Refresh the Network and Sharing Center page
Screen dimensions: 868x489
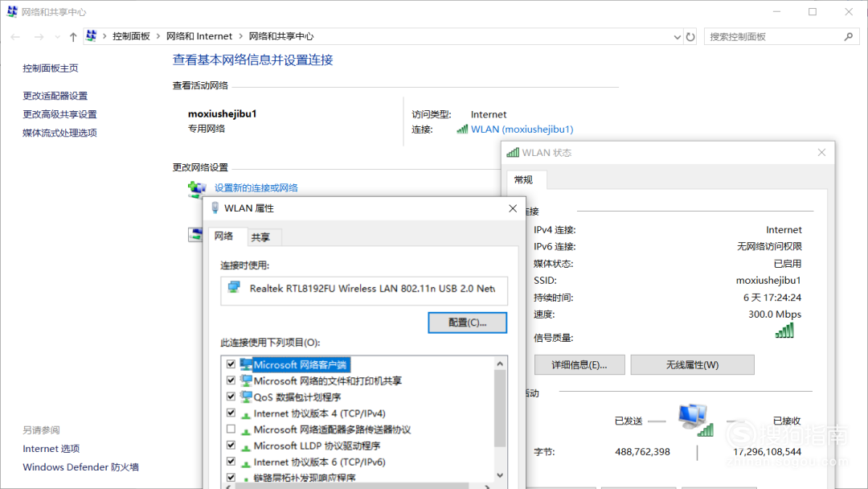pos(690,37)
